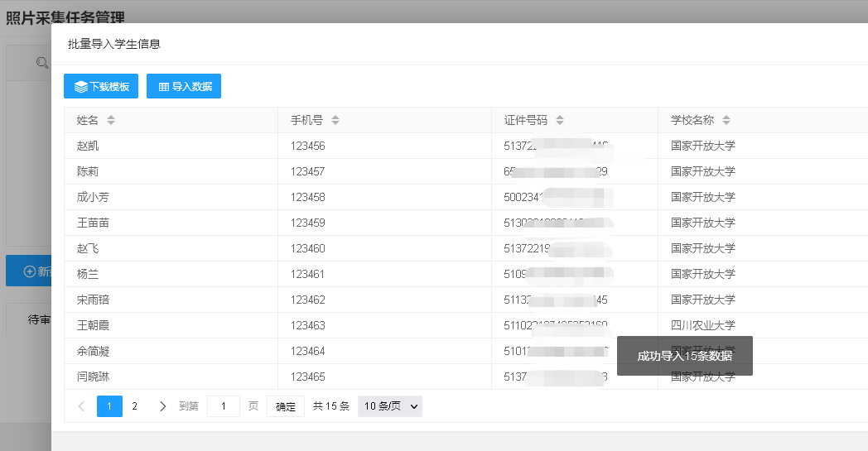The image size is (868, 451).
Task: Click the name cell 闫晓琳
Action: (93, 377)
